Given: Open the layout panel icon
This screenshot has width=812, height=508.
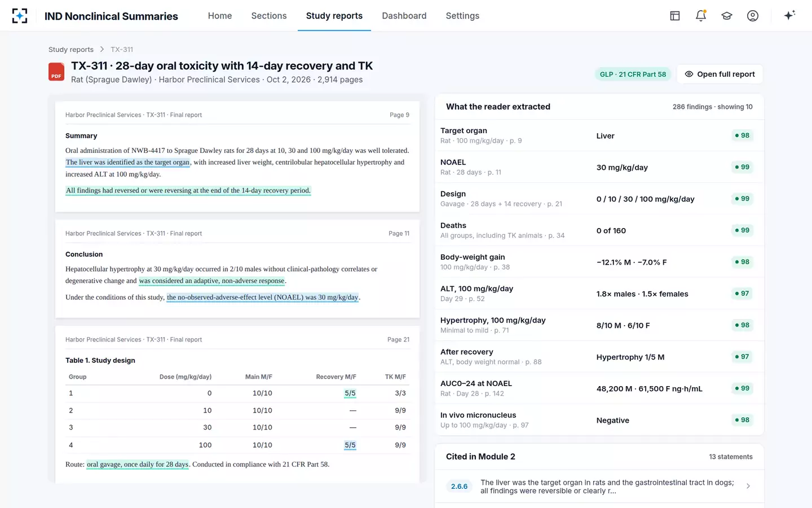Looking at the screenshot, I should (675, 16).
